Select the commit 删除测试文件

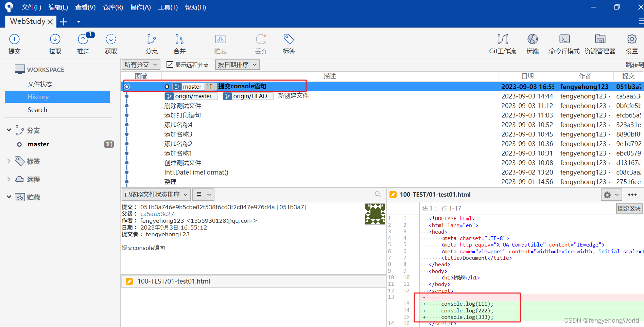tap(183, 106)
